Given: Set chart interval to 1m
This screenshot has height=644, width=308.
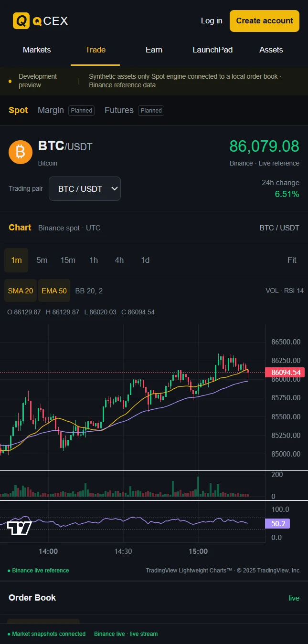Looking at the screenshot, I should point(16,260).
